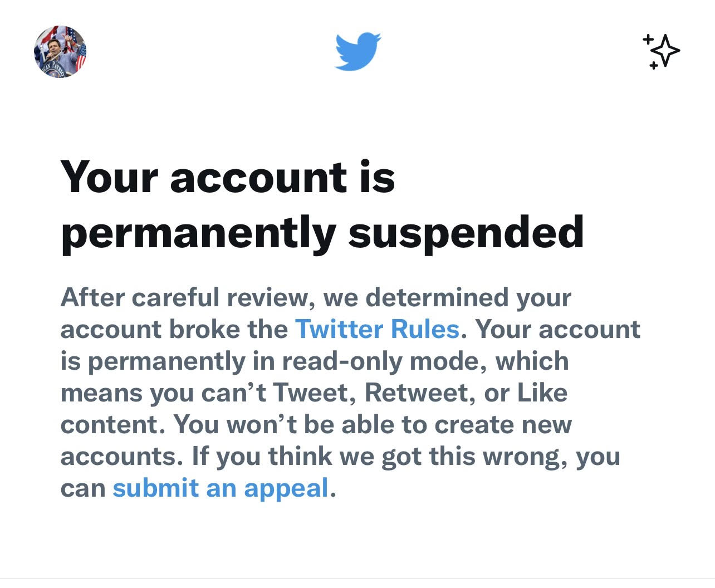715x588 pixels.
Task: Click the "content." word in the paragraph
Action: coord(113,424)
